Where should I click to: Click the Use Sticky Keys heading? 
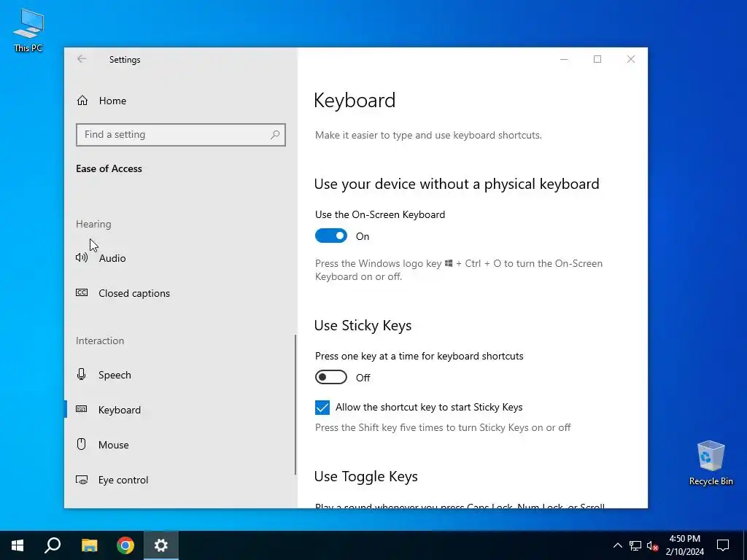pos(363,325)
